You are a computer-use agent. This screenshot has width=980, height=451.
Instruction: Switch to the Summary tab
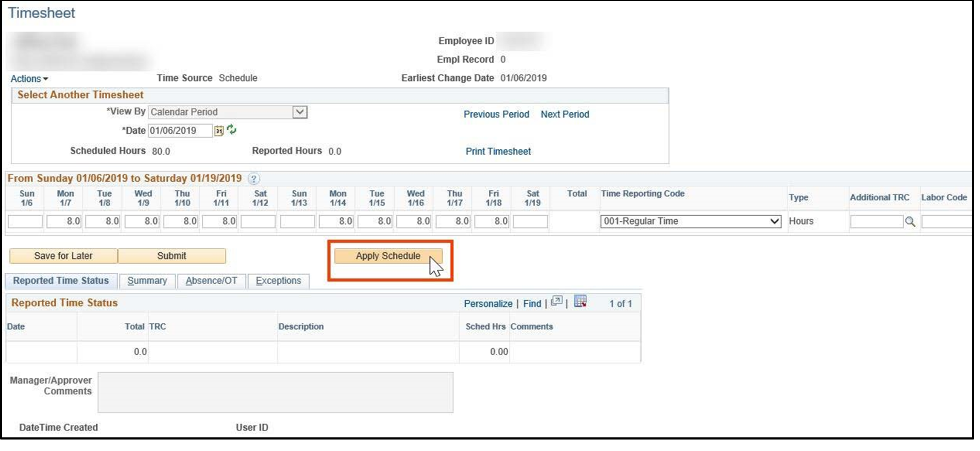pos(147,281)
